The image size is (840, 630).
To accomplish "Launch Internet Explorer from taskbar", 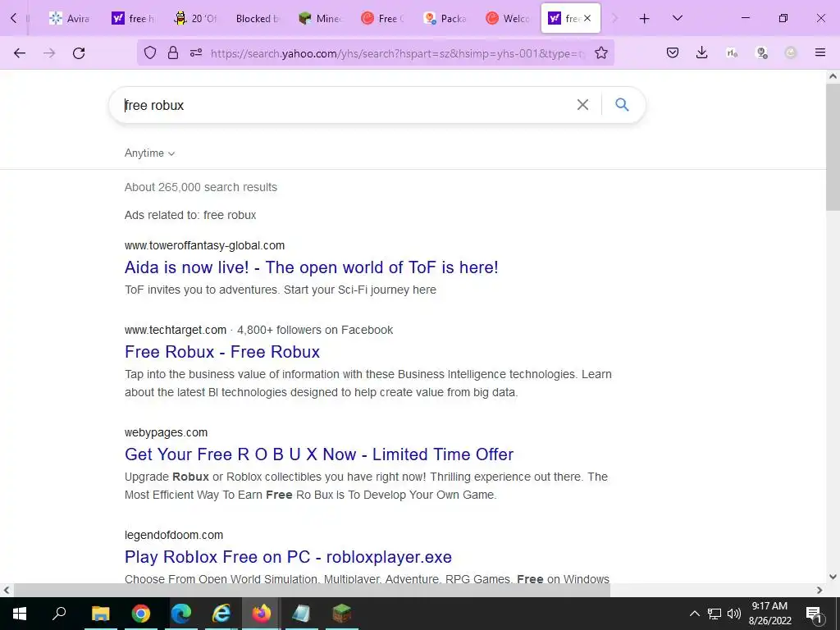I will (x=221, y=614).
